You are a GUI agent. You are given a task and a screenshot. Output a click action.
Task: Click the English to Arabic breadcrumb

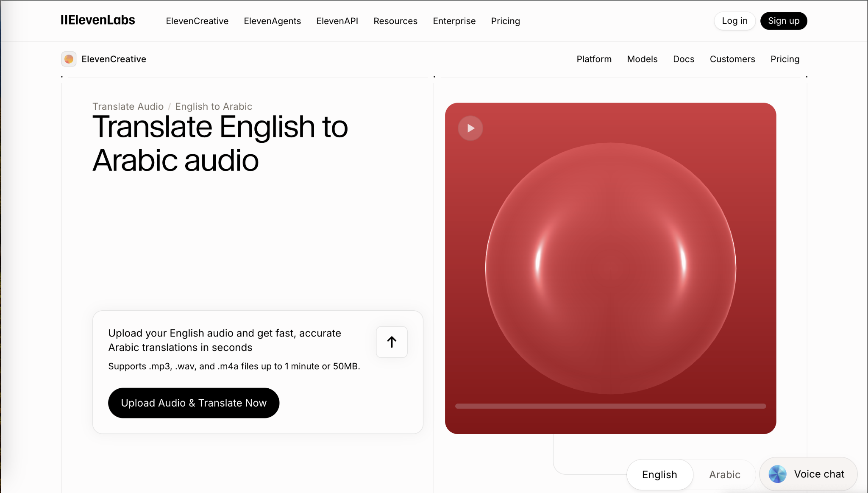tap(213, 106)
